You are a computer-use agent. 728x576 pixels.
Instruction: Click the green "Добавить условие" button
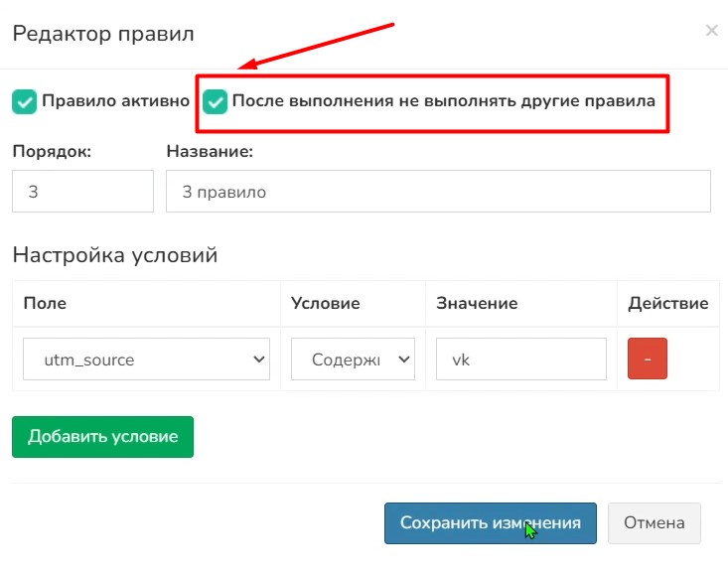102,437
